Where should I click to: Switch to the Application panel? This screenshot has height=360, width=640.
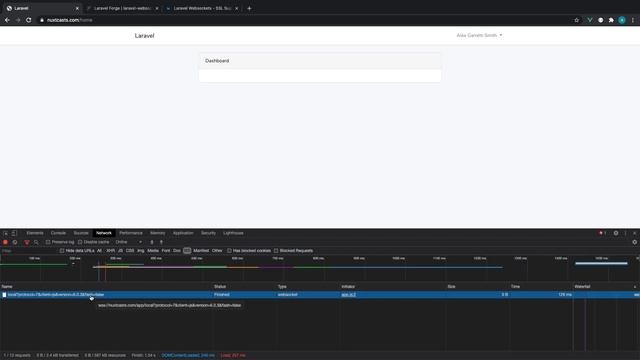(183, 233)
